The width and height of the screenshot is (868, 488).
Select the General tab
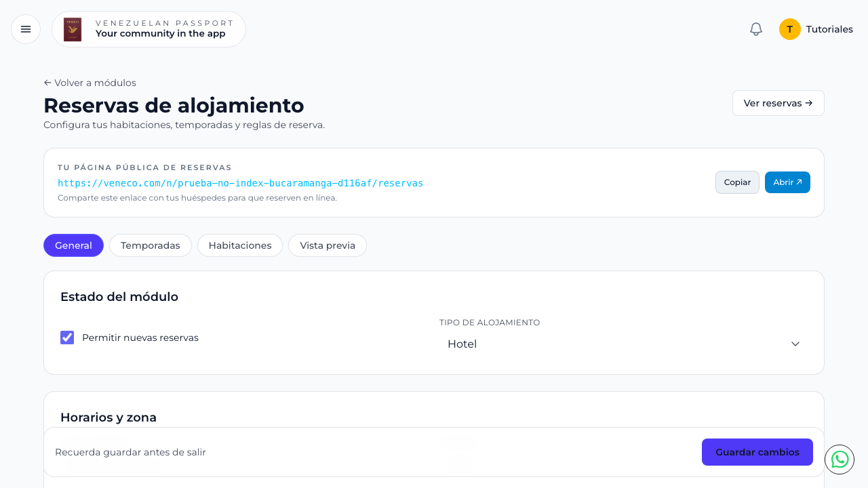[x=73, y=245]
